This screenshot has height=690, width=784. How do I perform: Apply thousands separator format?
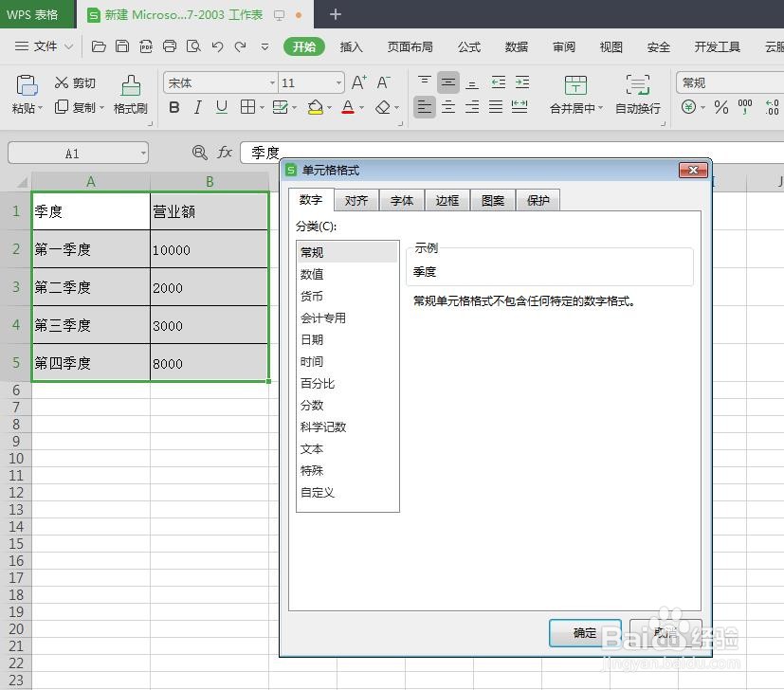[745, 107]
